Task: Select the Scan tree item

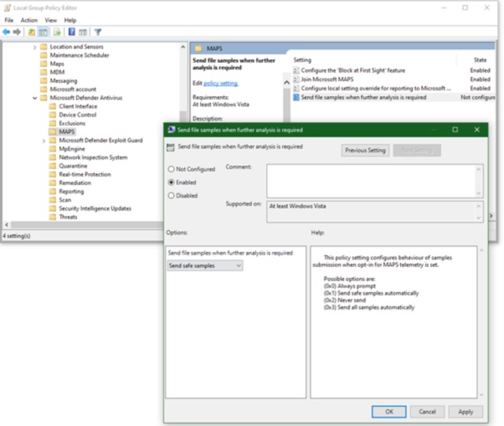Action: [x=65, y=200]
